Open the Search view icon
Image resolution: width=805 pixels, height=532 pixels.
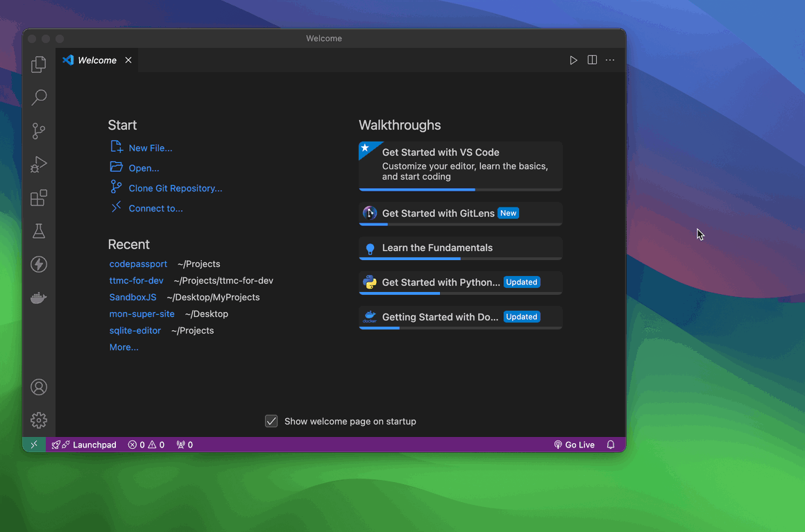[x=38, y=98]
